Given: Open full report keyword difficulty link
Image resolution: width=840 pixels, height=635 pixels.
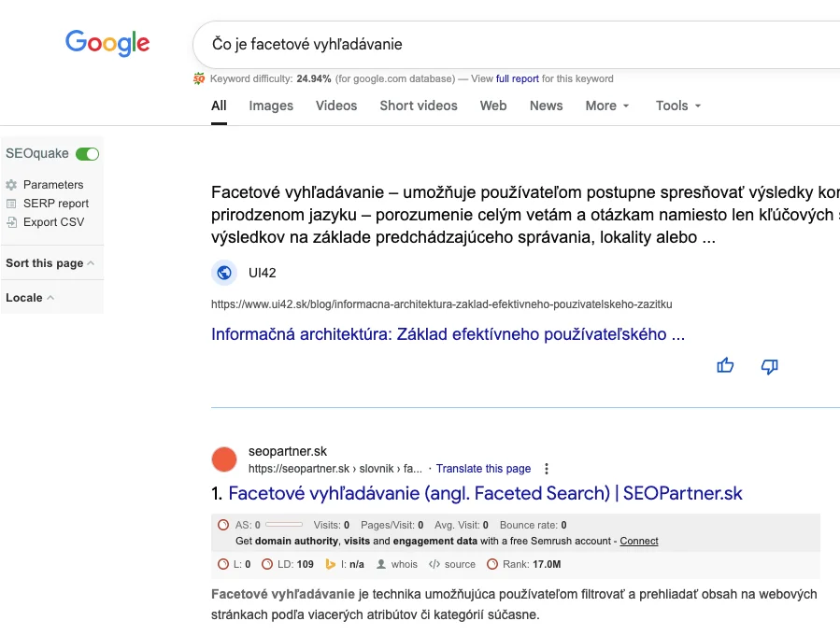Looking at the screenshot, I should pos(517,78).
